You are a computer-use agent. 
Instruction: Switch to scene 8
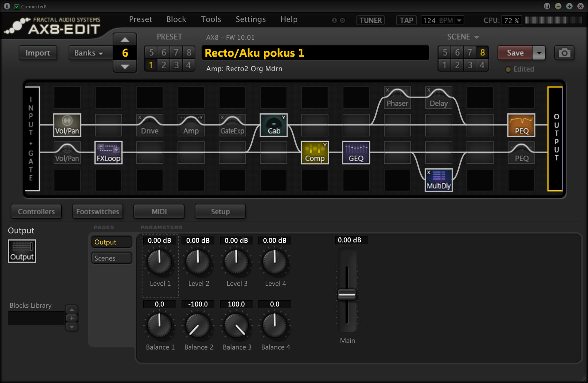(482, 53)
